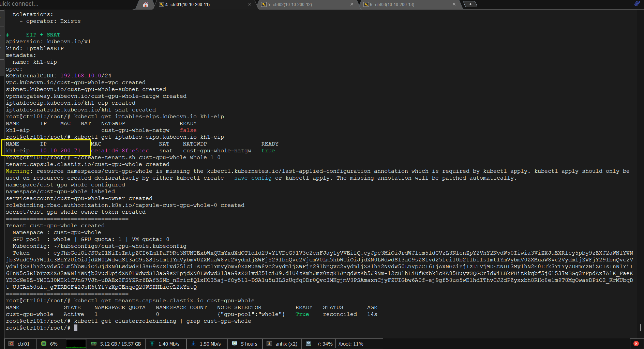Click the download speed arrow icon
This screenshot has width=644, height=349.
(x=193, y=344)
